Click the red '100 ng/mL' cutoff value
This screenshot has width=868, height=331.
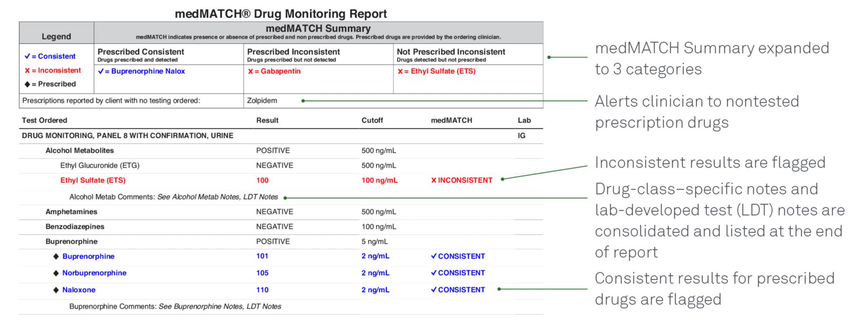click(x=380, y=180)
